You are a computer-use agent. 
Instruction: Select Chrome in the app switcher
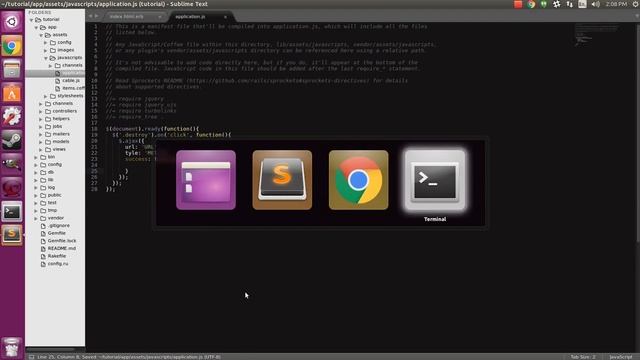358,180
